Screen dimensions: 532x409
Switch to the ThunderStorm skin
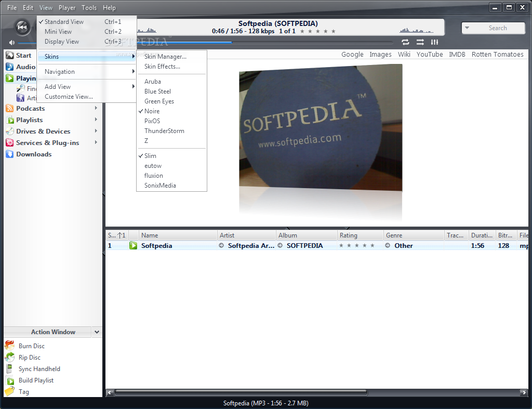point(171,130)
